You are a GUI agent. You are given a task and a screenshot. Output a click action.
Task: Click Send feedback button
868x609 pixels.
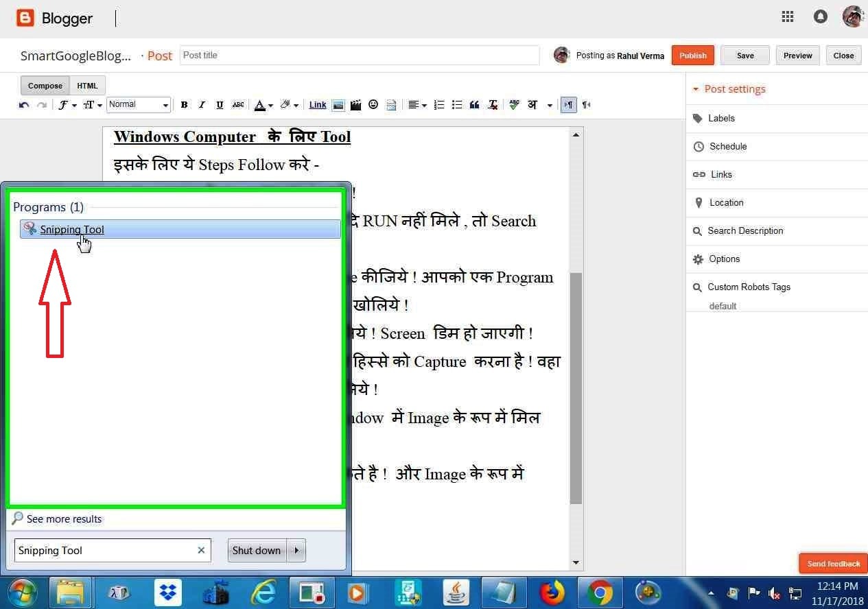click(833, 564)
